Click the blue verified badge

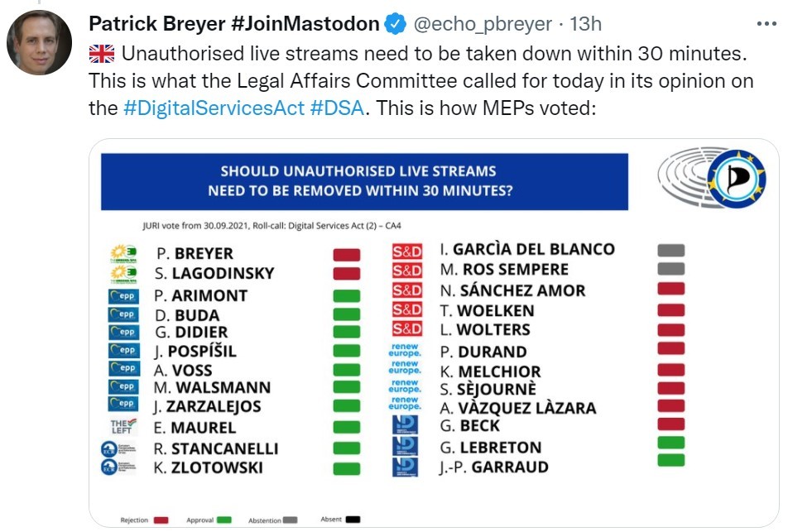tap(396, 24)
